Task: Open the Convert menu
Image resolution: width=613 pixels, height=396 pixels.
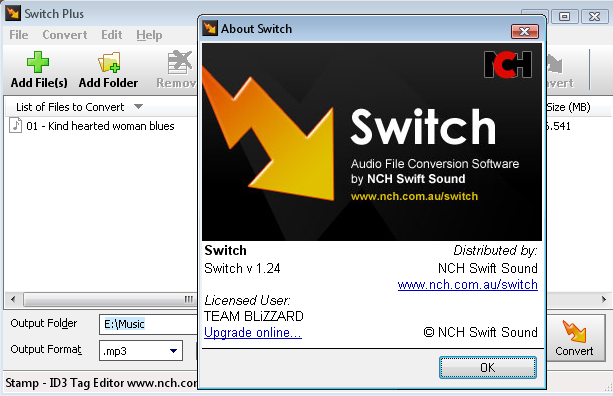Action: click(65, 35)
